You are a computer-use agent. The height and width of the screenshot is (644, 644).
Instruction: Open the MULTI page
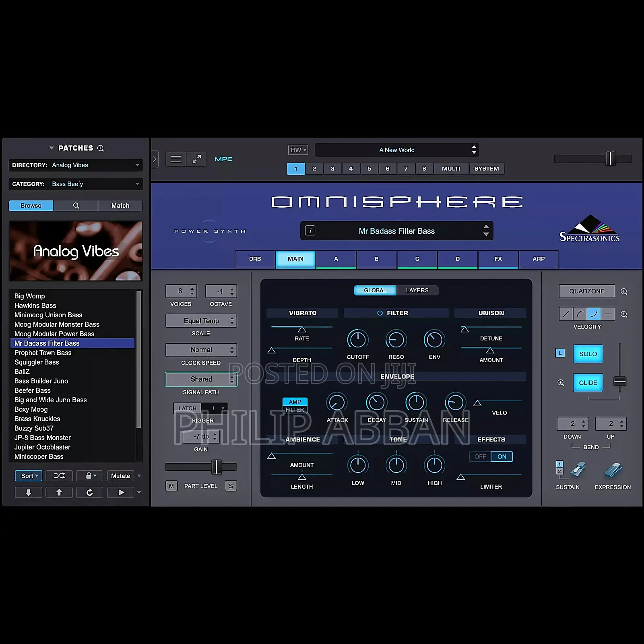[x=451, y=169]
